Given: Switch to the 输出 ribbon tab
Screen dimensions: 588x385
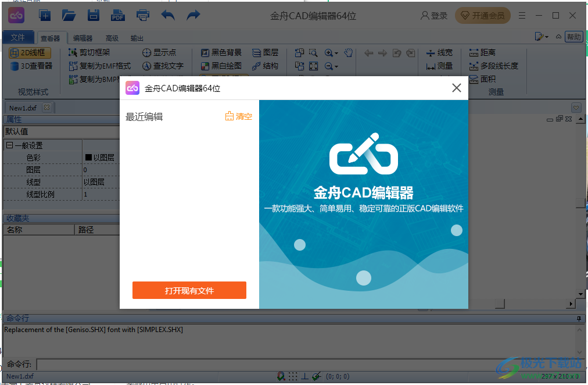Looking at the screenshot, I should [x=137, y=38].
